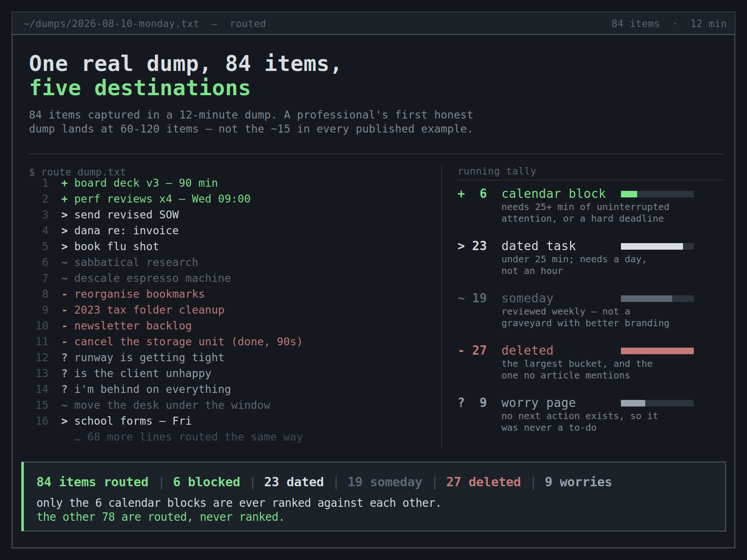The width and height of the screenshot is (747, 560).
Task: Click the 'running tally' header
Action: click(x=497, y=171)
